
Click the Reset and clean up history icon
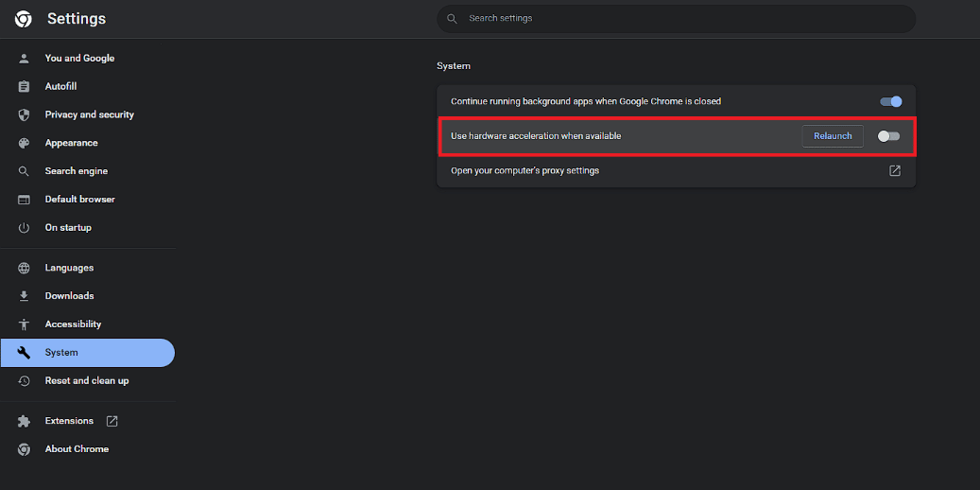click(24, 380)
